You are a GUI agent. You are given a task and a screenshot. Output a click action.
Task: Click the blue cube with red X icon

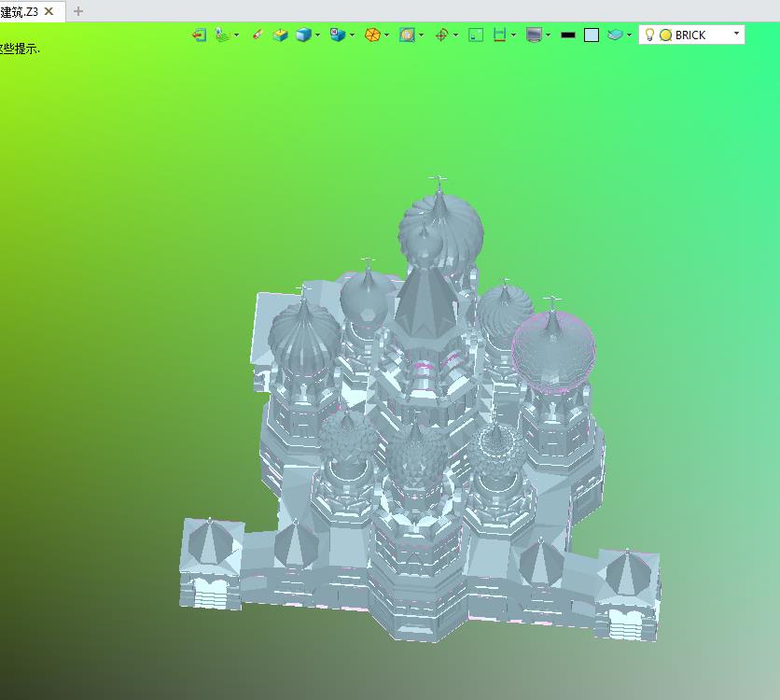coord(337,35)
